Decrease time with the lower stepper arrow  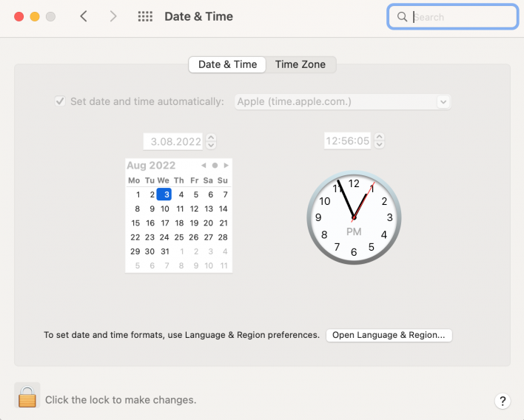(379, 145)
